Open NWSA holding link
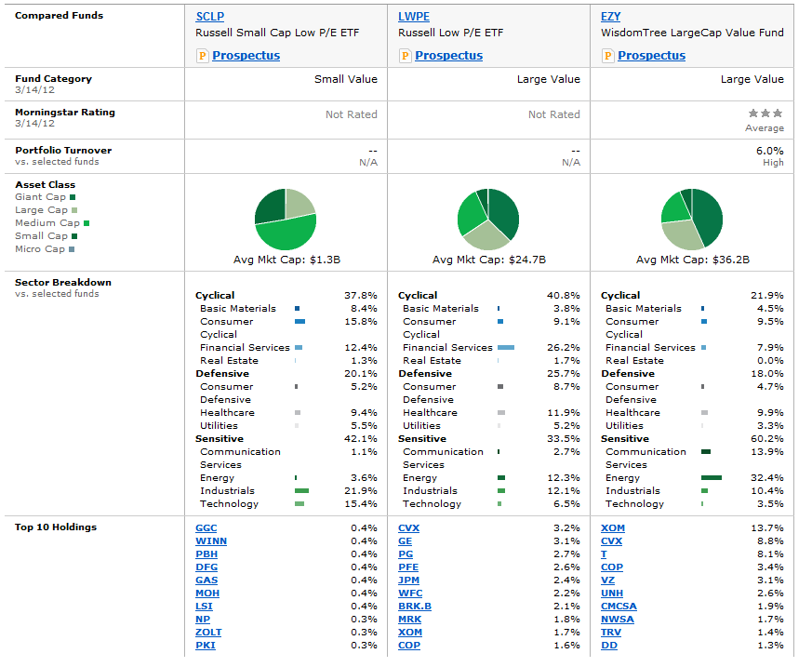 pos(618,619)
